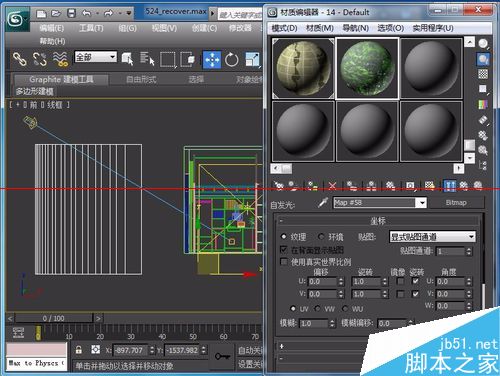Open the 全部 selection filter dropdown
500x376 pixels.
coord(96,57)
